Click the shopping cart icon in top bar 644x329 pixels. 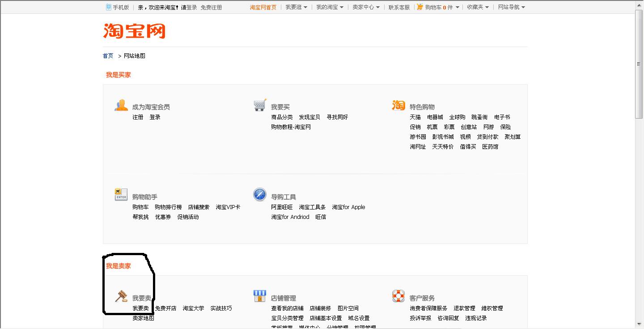[420, 7]
